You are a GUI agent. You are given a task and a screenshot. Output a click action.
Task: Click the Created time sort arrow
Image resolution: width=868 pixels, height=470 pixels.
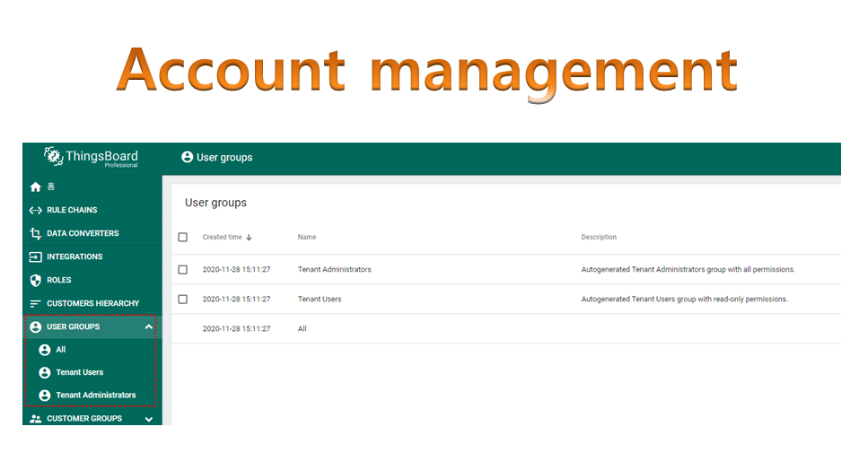click(x=250, y=237)
